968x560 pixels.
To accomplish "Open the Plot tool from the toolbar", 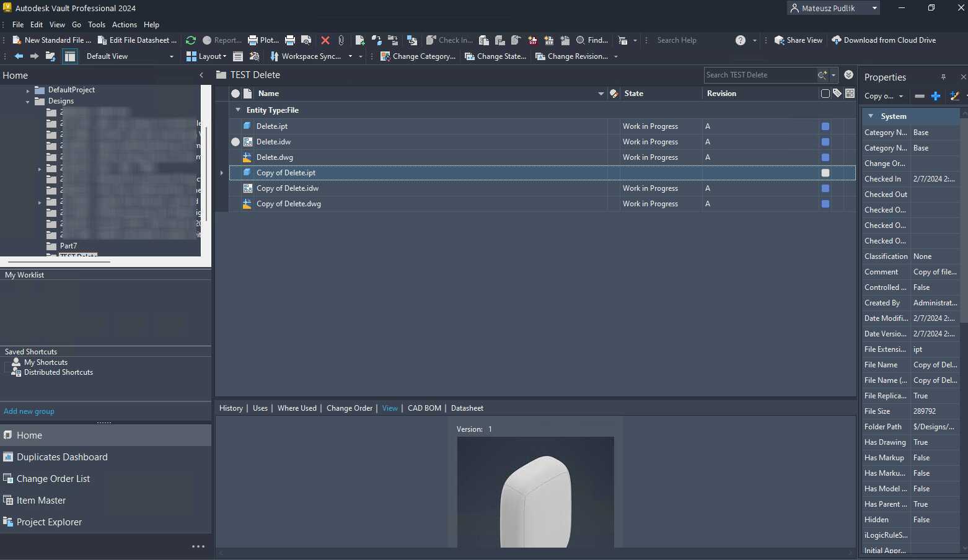I will [x=263, y=40].
